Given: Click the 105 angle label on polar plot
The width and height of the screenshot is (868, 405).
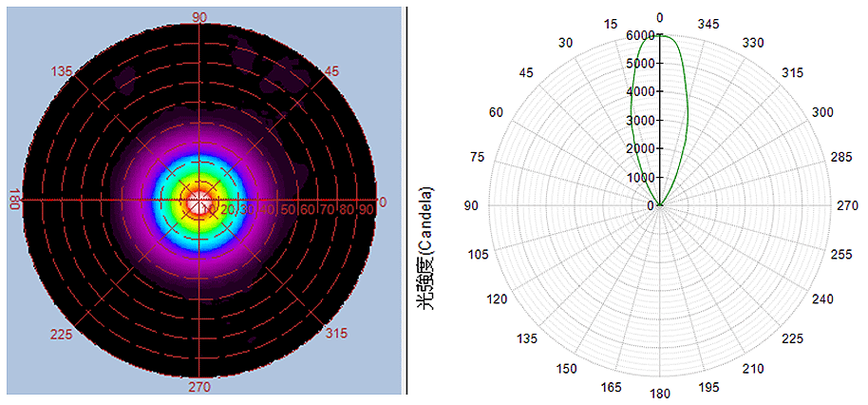Looking at the screenshot, I should coord(478,254).
